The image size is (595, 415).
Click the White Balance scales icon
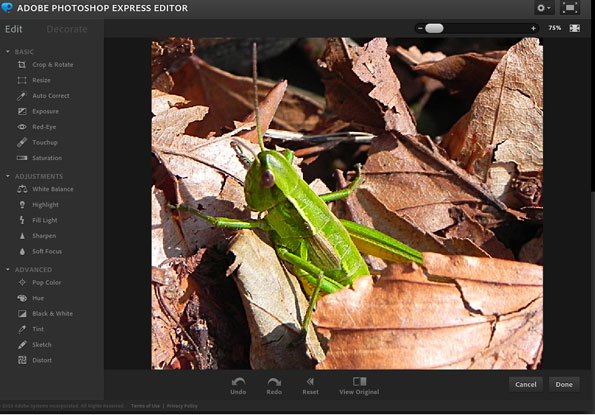pos(22,189)
